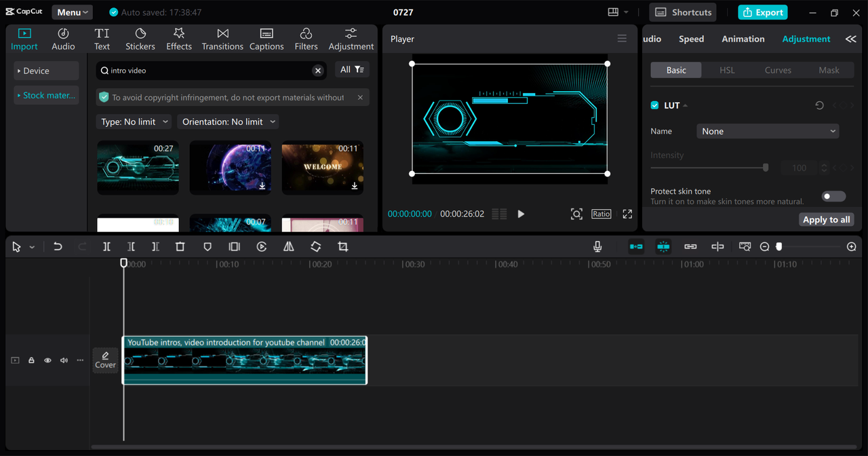
Task: Open the LUT Name dropdown set to None
Action: click(x=768, y=131)
